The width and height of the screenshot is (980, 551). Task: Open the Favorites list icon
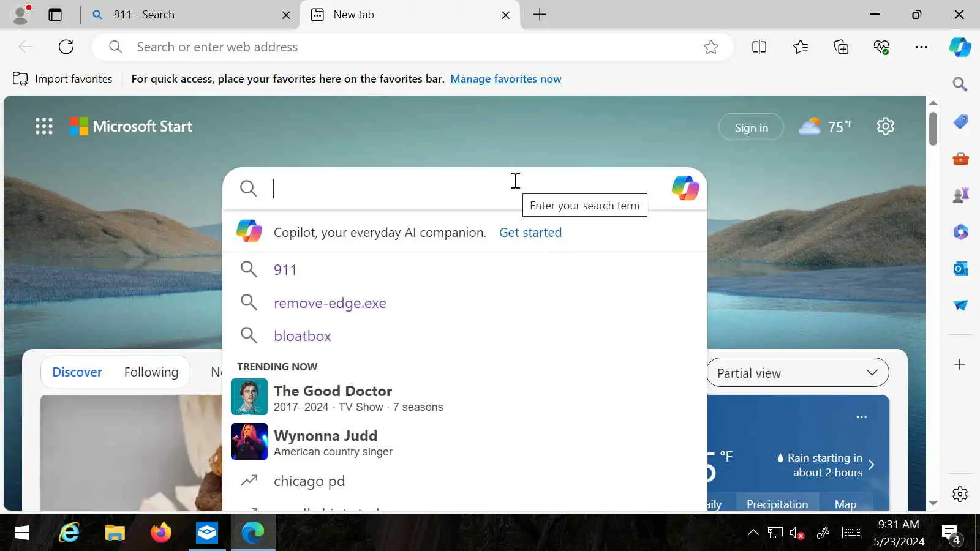click(x=800, y=47)
